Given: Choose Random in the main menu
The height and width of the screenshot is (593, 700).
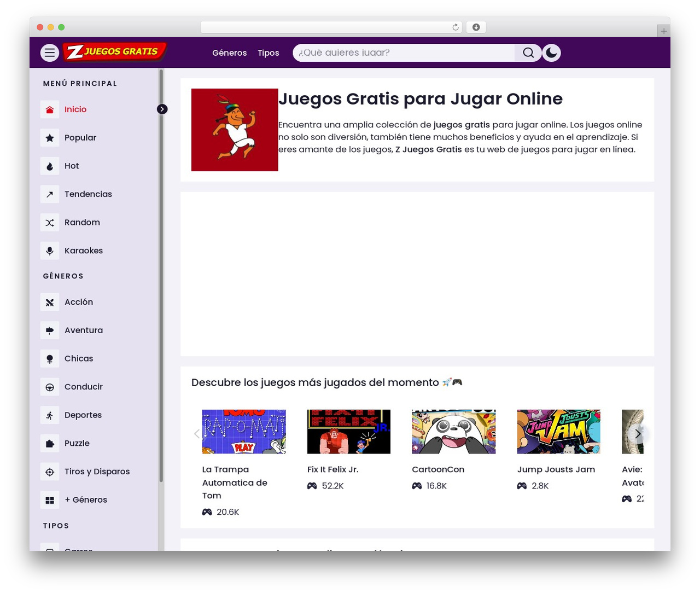Looking at the screenshot, I should tap(82, 223).
